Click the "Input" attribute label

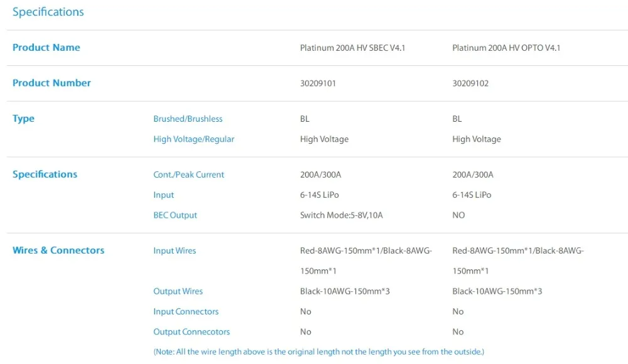pos(163,195)
